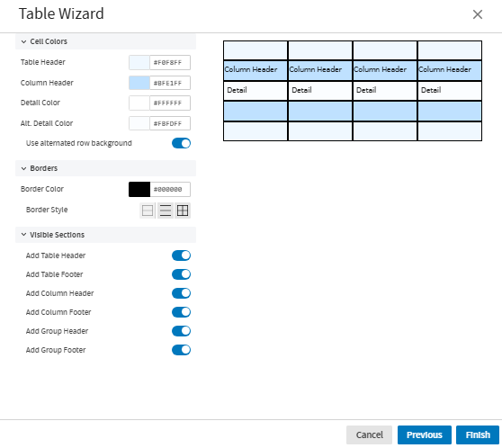Open the Table Header color swatch
The image size is (502, 448).
click(139, 62)
